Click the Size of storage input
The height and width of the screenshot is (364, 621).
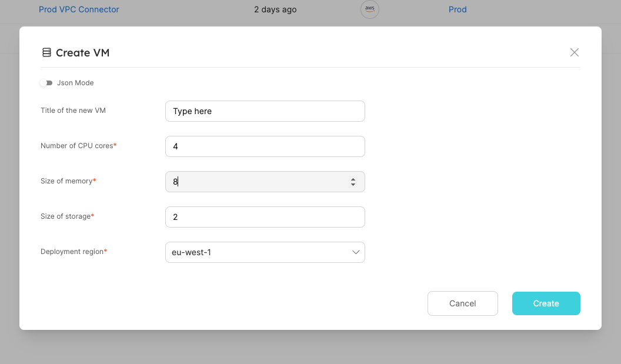265,217
